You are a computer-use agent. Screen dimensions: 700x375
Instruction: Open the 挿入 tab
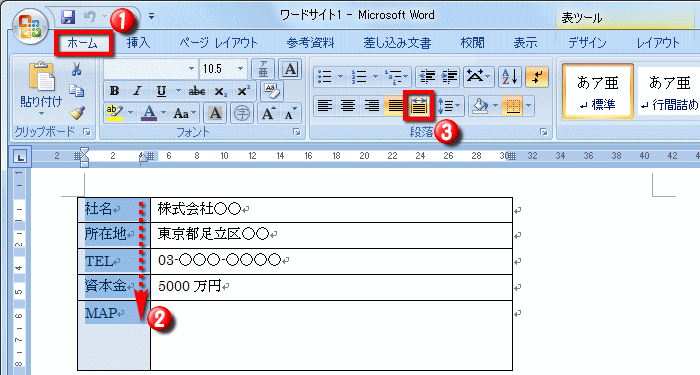(x=138, y=43)
